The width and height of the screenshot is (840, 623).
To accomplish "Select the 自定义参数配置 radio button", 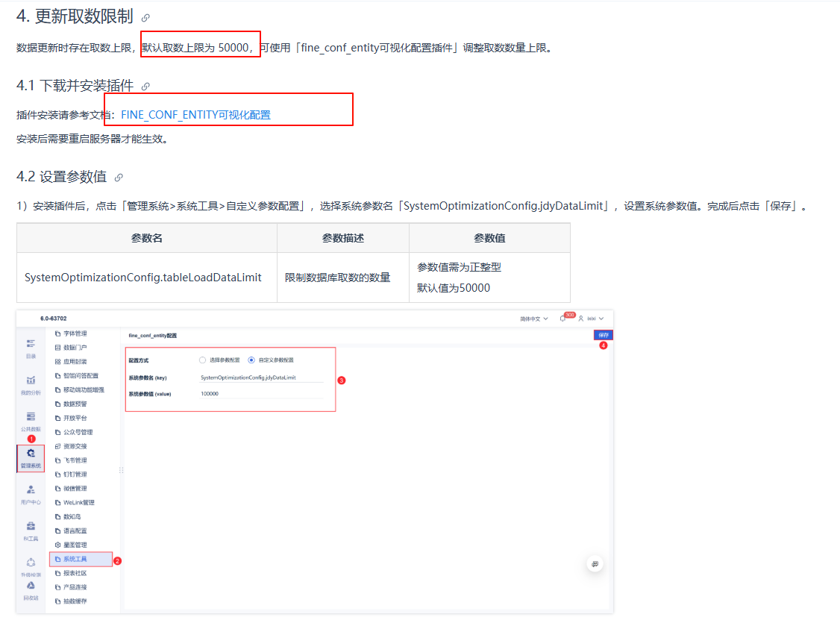I will [x=251, y=360].
